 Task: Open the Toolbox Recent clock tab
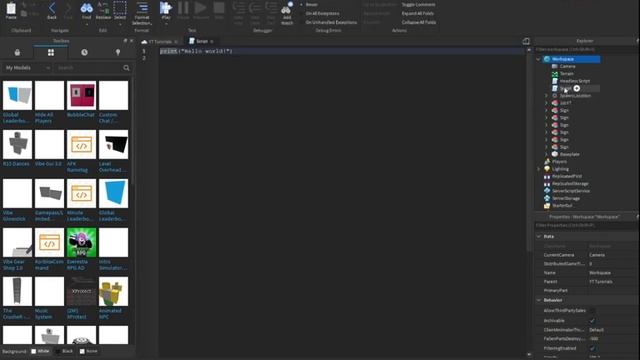pyautogui.click(x=84, y=52)
